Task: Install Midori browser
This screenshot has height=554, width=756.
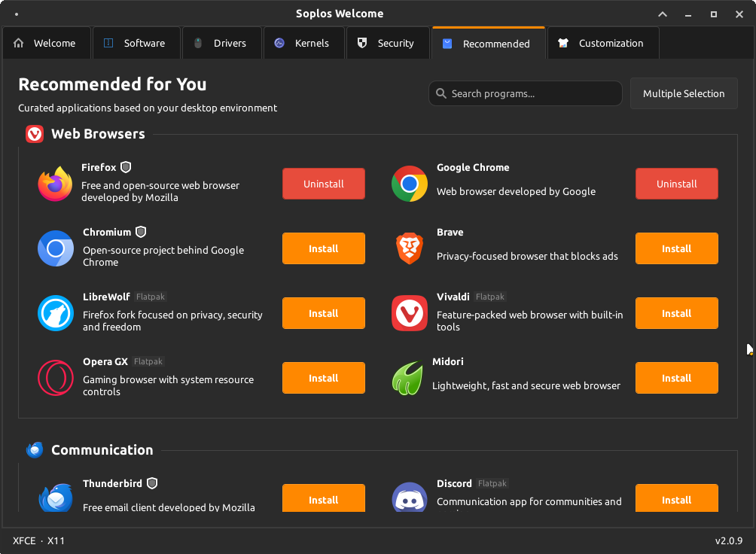Action: coord(676,378)
